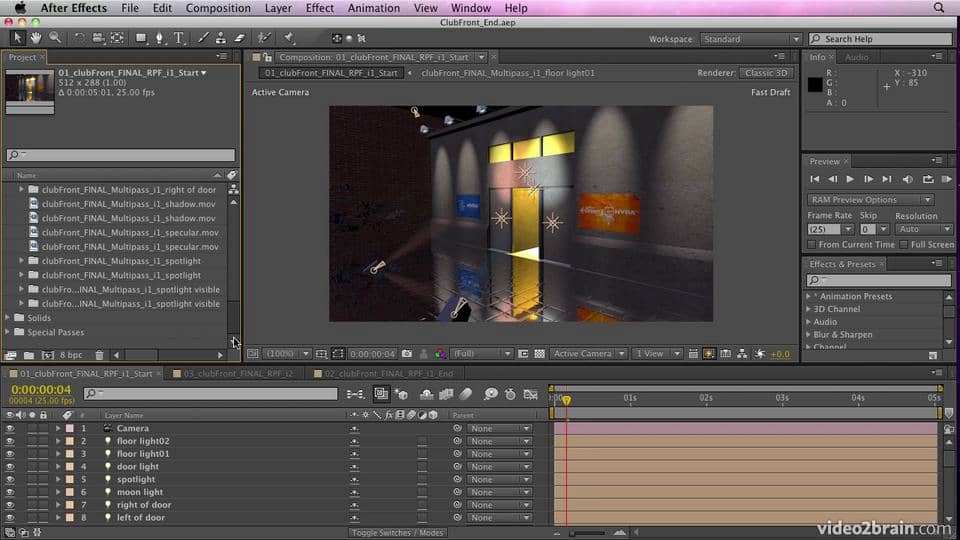Select the Pen tool
Image resolution: width=960 pixels, height=540 pixels.
tap(159, 38)
